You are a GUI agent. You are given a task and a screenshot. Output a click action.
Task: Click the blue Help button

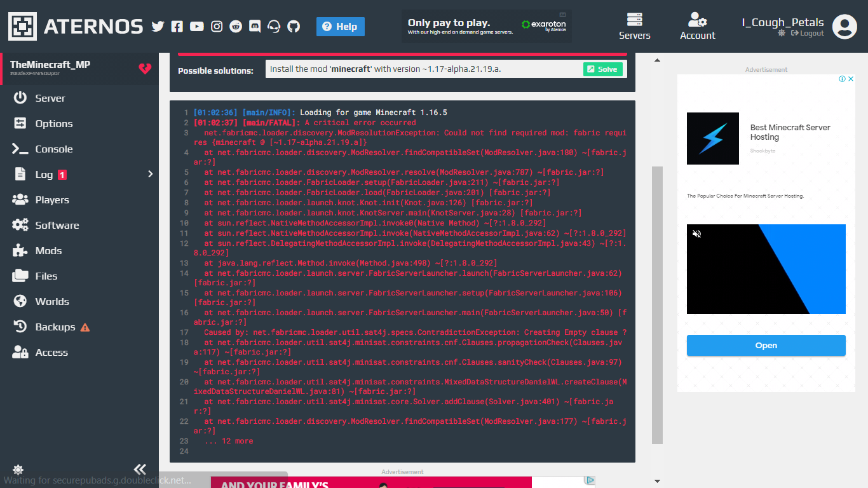coord(341,27)
